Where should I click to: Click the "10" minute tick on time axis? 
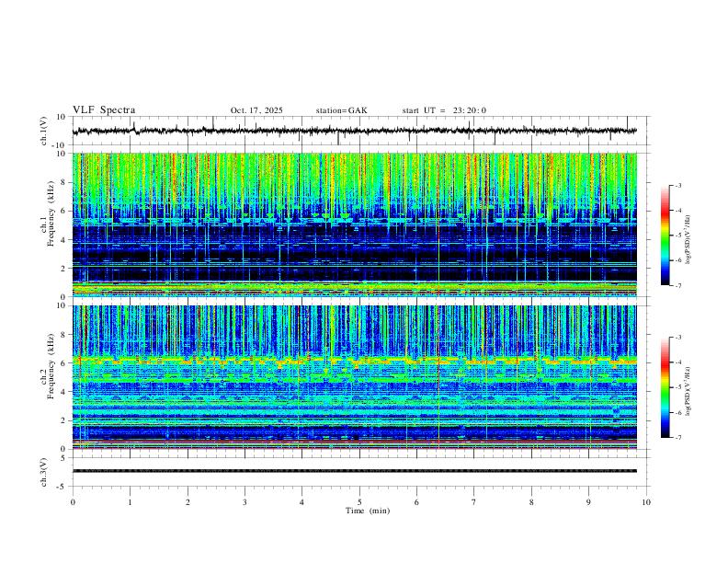tap(646, 502)
